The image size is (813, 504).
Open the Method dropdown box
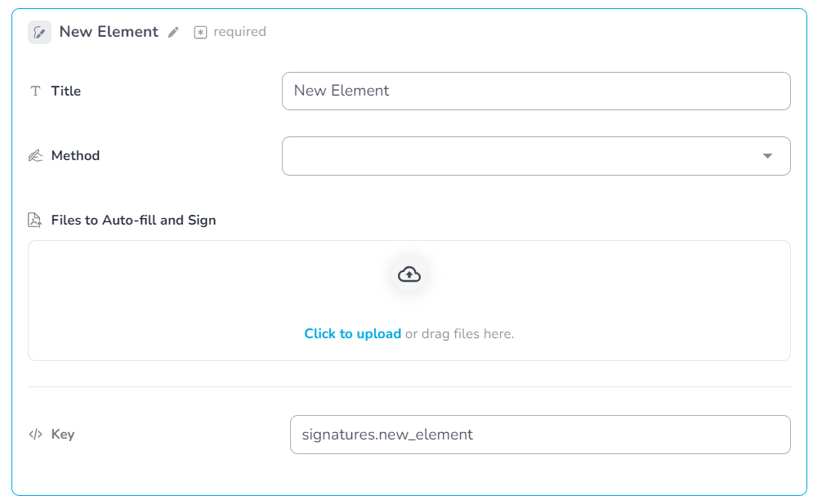click(536, 156)
